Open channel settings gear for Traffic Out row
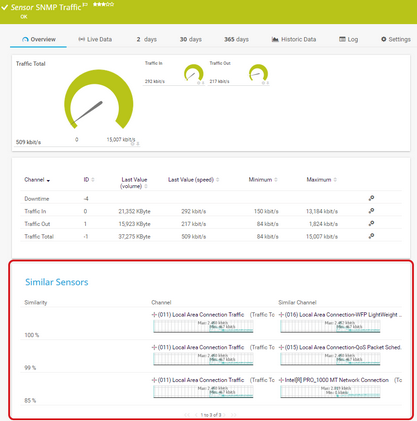 (371, 223)
